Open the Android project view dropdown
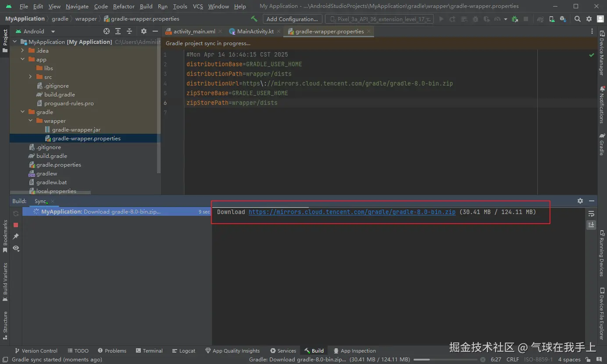This screenshot has width=607, height=364. point(53,32)
